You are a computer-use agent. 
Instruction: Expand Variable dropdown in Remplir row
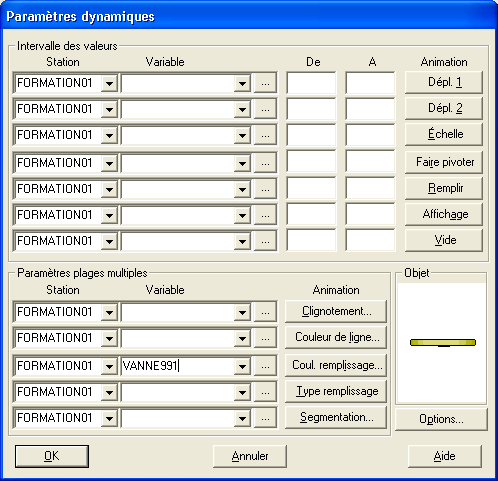click(242, 189)
